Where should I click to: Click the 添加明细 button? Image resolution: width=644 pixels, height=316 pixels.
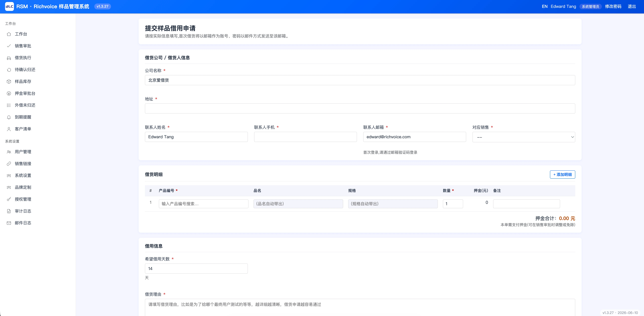(x=562, y=174)
